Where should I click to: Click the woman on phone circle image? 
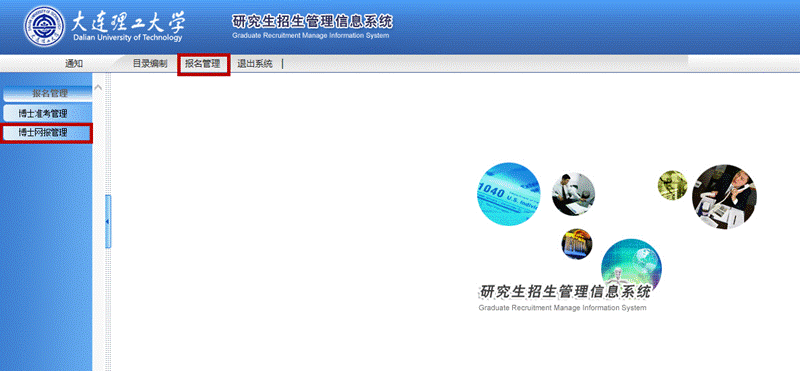[724, 196]
